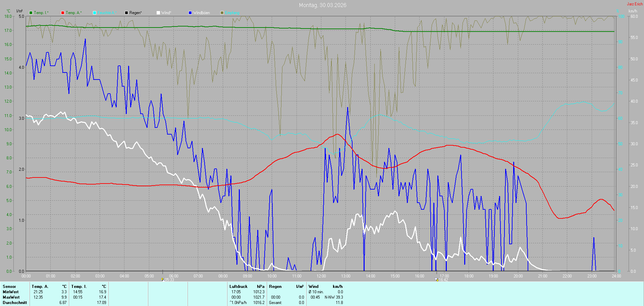The height and width of the screenshot is (306, 644).
Task: Select the 'Windböen' legend label
Action: coord(202,13)
